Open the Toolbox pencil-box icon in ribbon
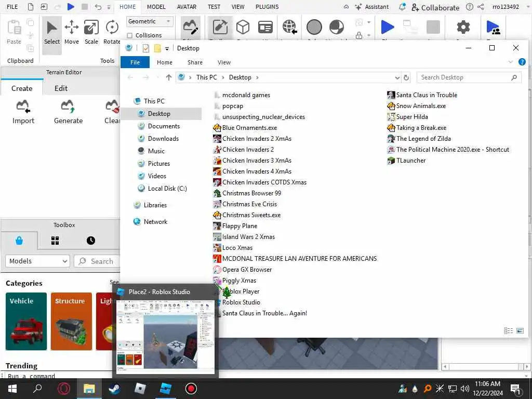Image resolution: width=532 pixels, height=399 pixels. tap(220, 27)
